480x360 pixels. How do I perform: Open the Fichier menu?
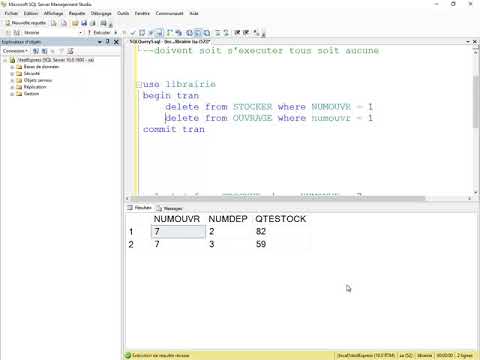(x=11, y=13)
